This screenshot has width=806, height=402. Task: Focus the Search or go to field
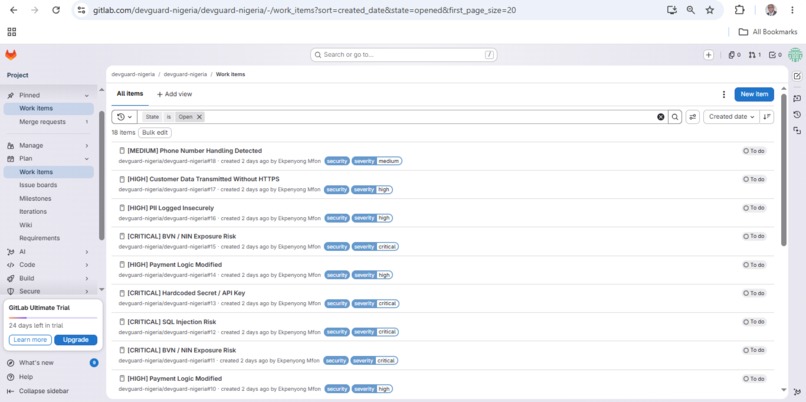pyautogui.click(x=404, y=54)
